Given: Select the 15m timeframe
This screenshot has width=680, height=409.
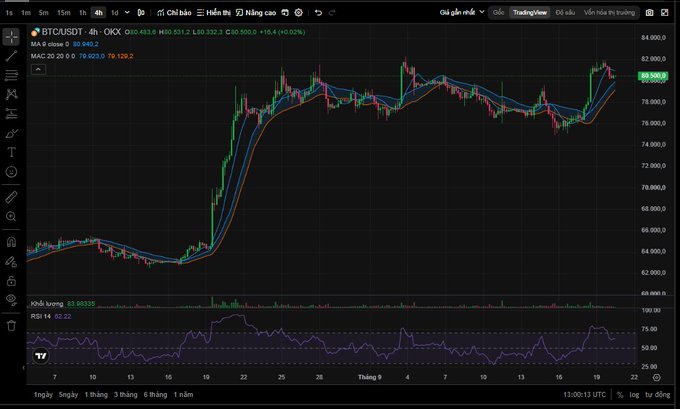Looking at the screenshot, I should click(x=64, y=13).
